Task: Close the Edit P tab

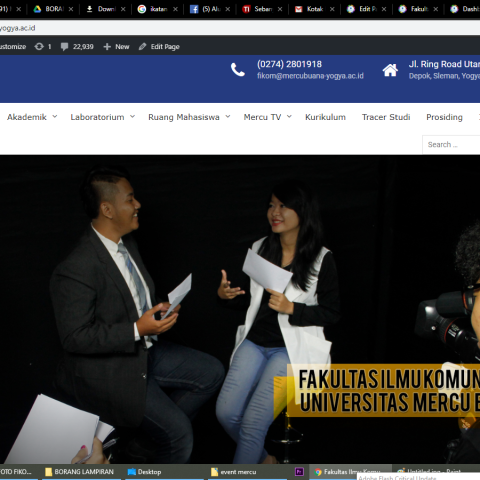Action: pyautogui.click(x=384, y=9)
